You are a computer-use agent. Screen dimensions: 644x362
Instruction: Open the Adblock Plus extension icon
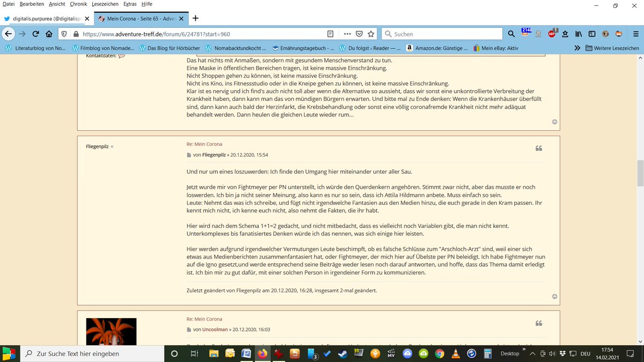552,34
